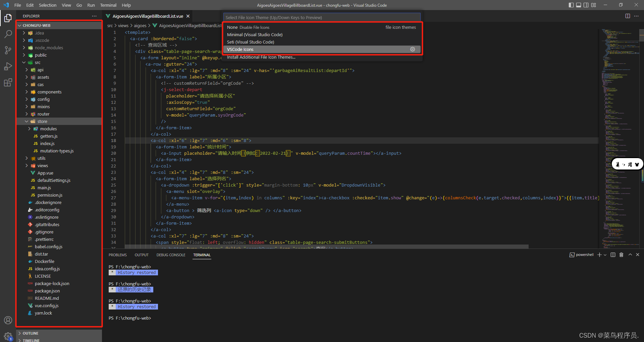Open the Manage gear in activity bar
Image resolution: width=644 pixels, height=342 pixels.
[x=8, y=336]
